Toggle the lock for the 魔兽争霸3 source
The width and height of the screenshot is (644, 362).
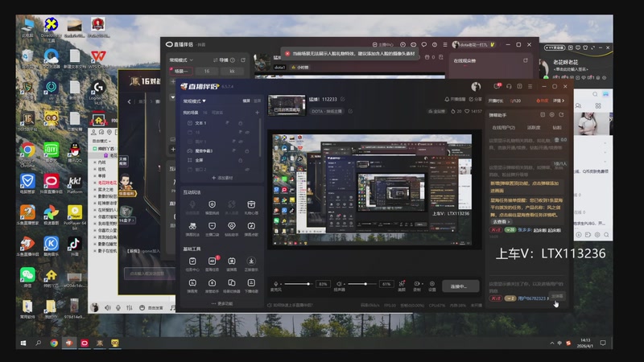point(247,151)
